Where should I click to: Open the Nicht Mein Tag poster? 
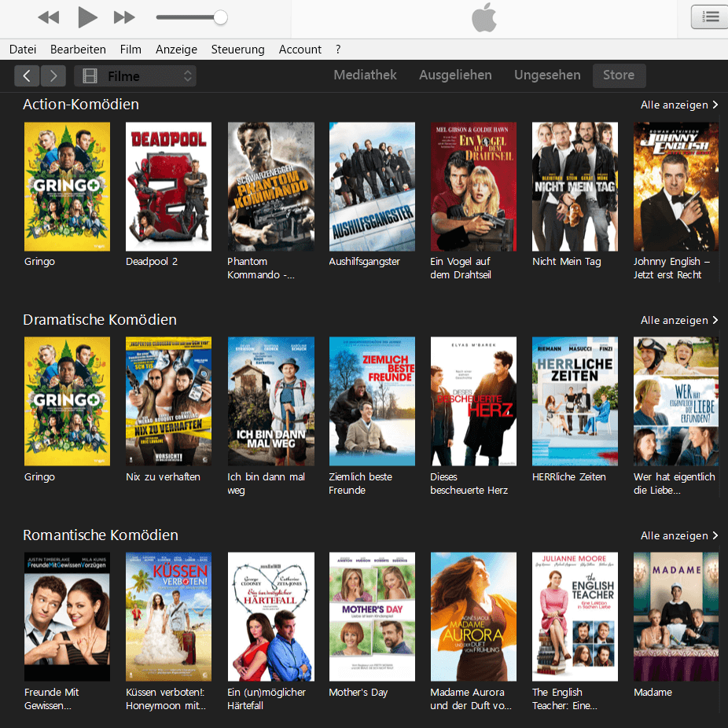tap(575, 186)
